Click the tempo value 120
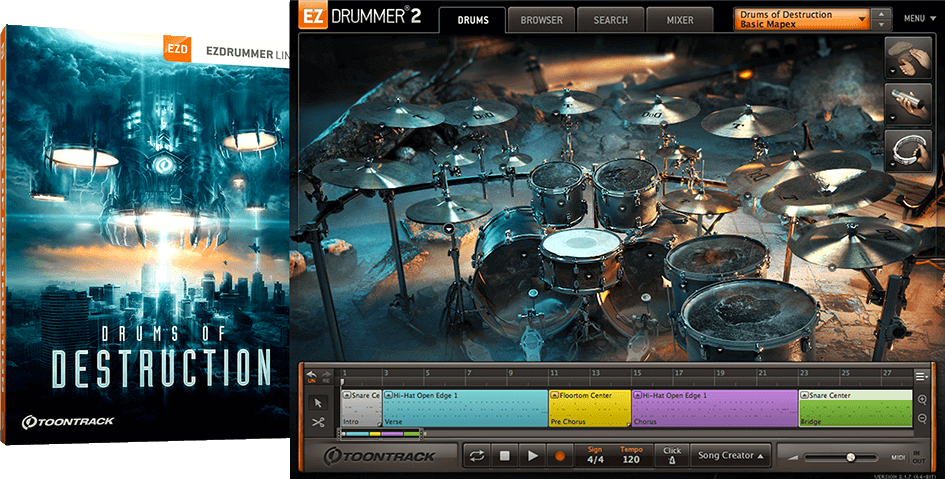The image size is (945, 479). pos(631,460)
